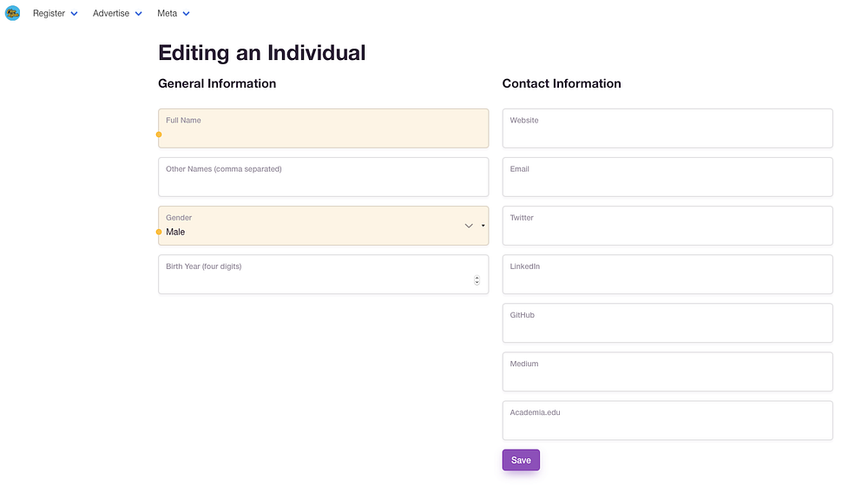
Task: Open the Gender dropdown
Action: [323, 226]
